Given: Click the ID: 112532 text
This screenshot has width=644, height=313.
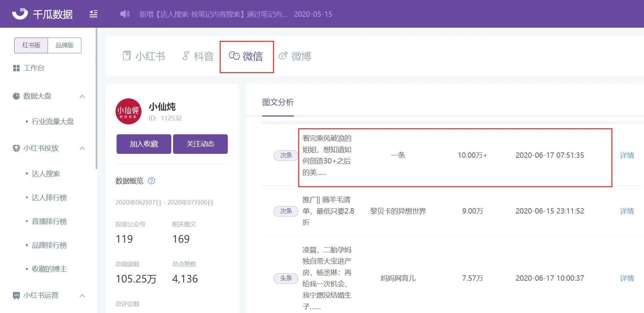Looking at the screenshot, I should pos(165,118).
